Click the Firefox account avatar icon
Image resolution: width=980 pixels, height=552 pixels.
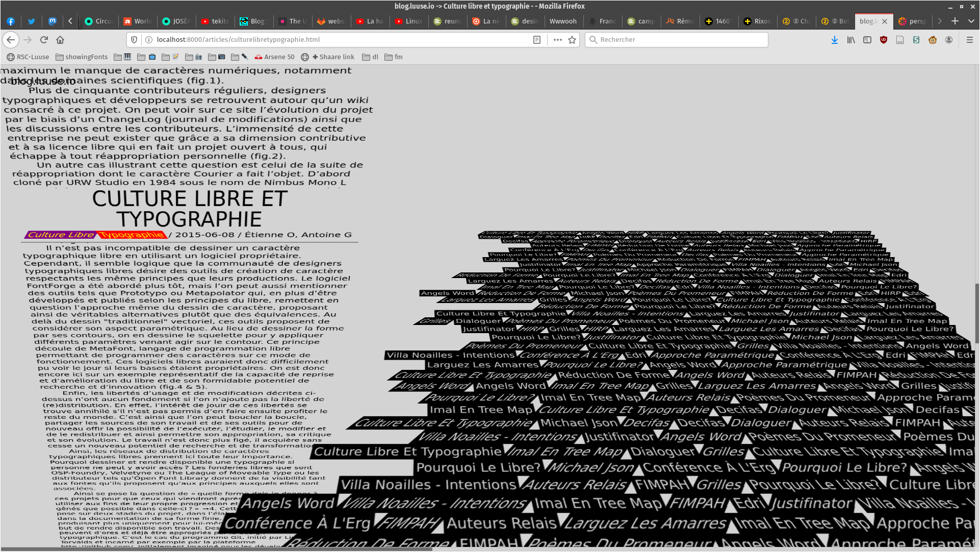tap(949, 40)
